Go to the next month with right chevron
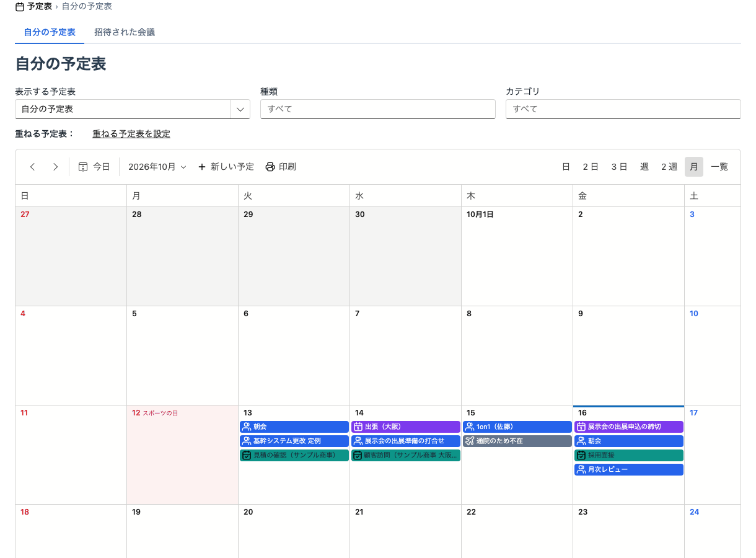Screen dimensions: 756x558 (x=56, y=167)
